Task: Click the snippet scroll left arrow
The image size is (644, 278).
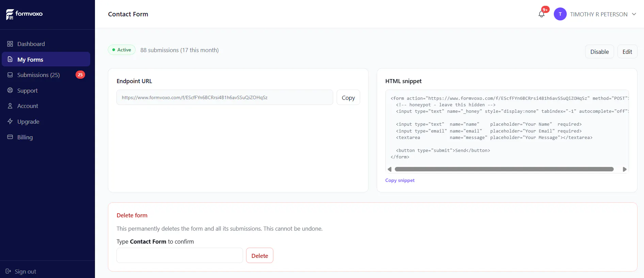Action: coord(390,169)
